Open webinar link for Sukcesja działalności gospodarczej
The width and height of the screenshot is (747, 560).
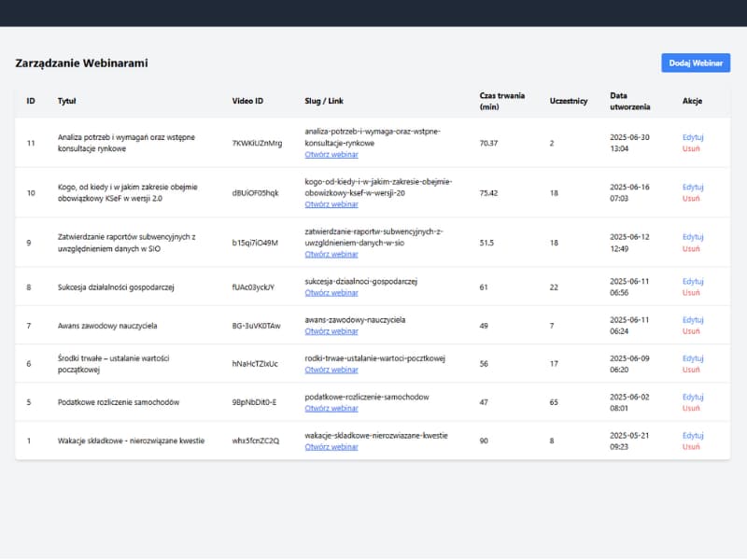coord(331,292)
